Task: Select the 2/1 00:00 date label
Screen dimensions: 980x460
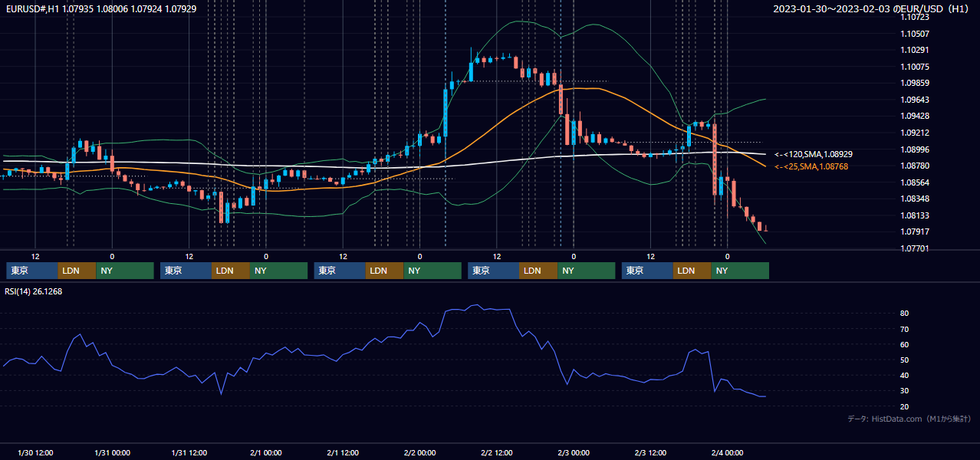Action: point(266,453)
